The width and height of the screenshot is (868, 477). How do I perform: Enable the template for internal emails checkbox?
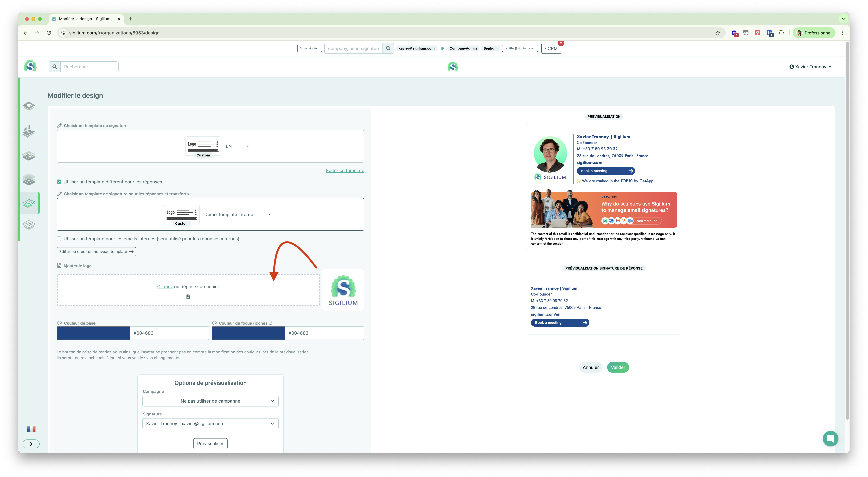click(x=59, y=239)
